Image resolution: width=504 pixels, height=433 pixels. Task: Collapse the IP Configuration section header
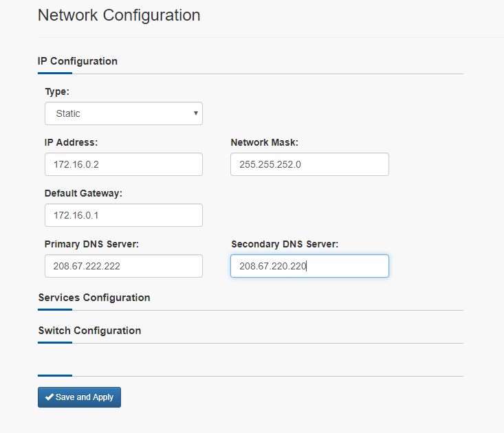click(78, 61)
